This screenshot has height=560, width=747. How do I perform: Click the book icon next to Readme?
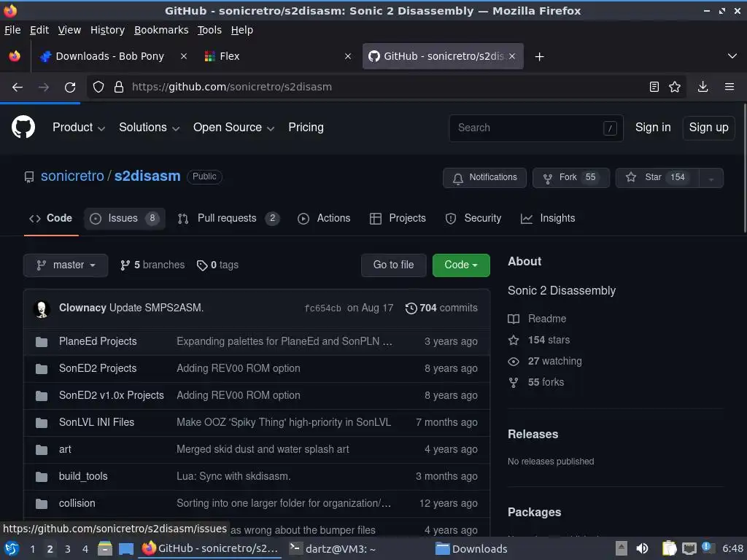pyautogui.click(x=513, y=319)
